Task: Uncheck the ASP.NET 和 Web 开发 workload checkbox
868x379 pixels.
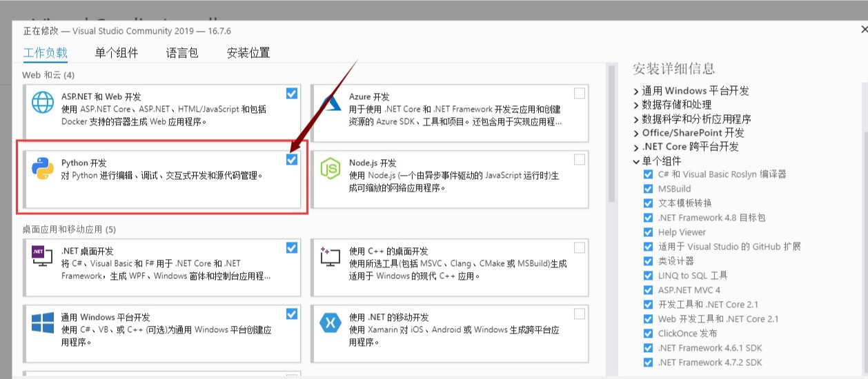Action: (x=292, y=93)
